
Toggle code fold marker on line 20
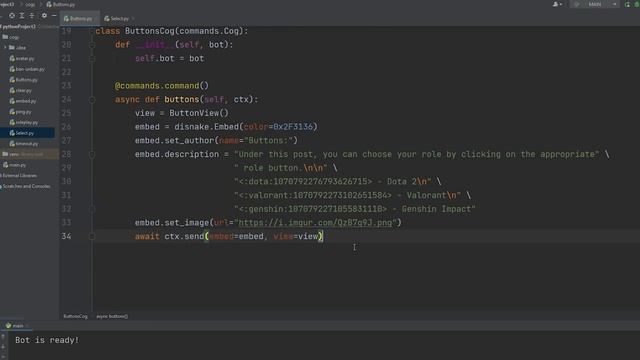pyautogui.click(x=92, y=45)
